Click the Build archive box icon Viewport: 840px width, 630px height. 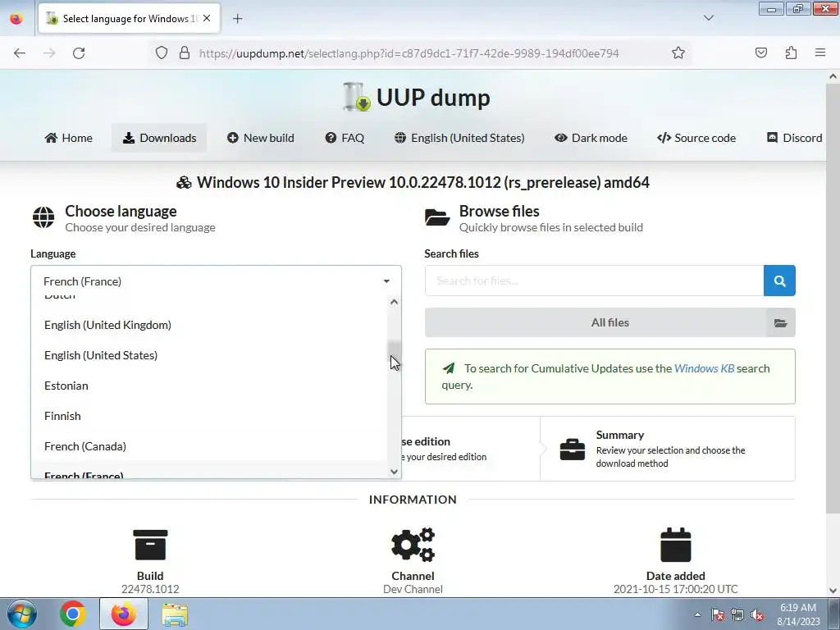[150, 545]
